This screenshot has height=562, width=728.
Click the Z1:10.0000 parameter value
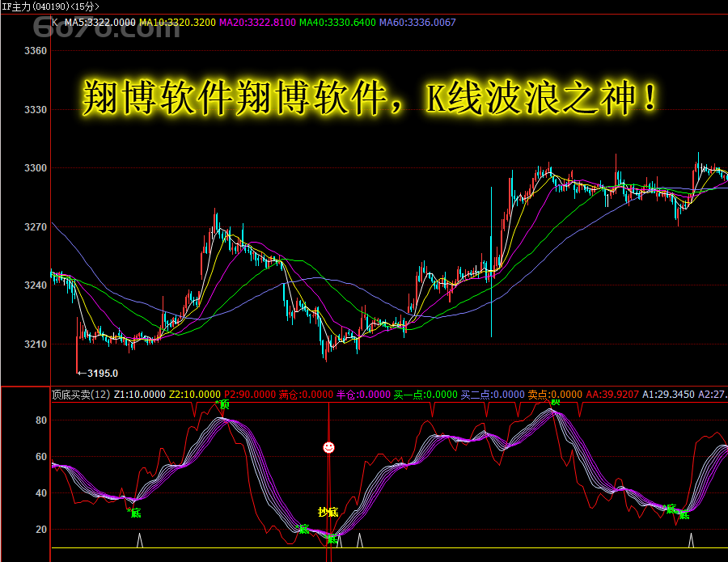point(140,395)
